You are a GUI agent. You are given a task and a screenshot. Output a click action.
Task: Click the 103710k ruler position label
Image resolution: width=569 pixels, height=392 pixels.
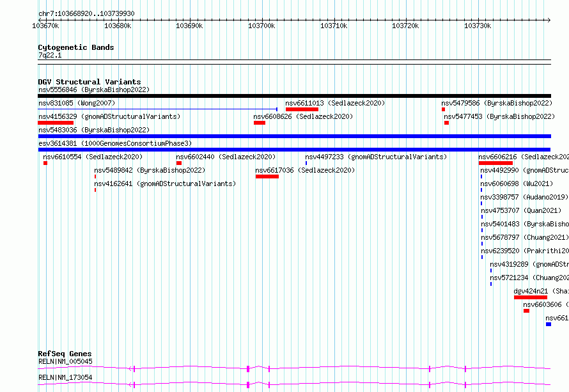334,26
